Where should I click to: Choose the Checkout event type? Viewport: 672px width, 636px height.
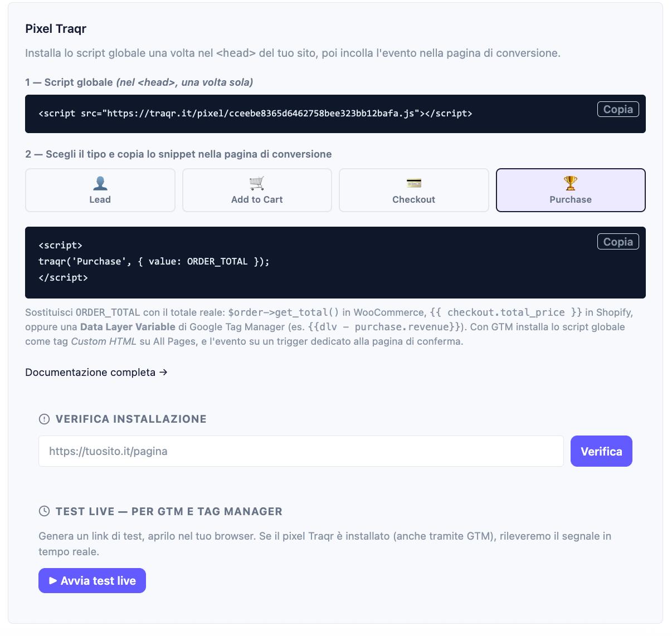coord(414,190)
